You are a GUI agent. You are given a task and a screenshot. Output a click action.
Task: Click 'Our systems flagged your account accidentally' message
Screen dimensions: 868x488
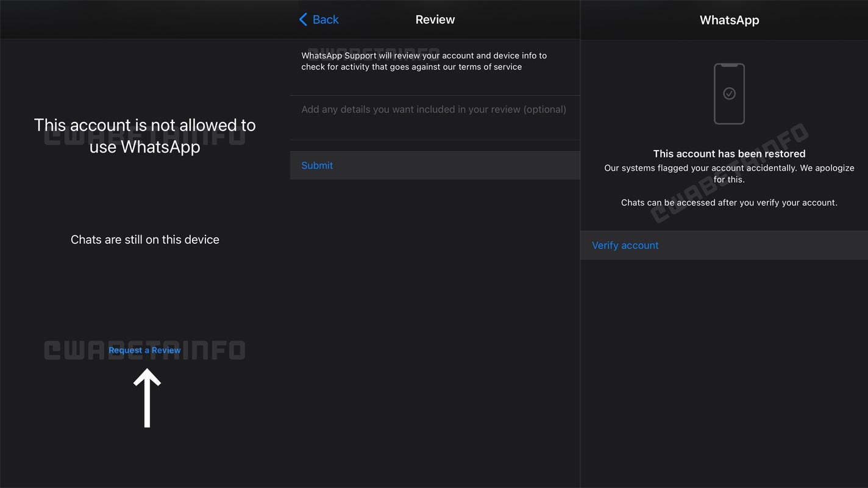(729, 174)
